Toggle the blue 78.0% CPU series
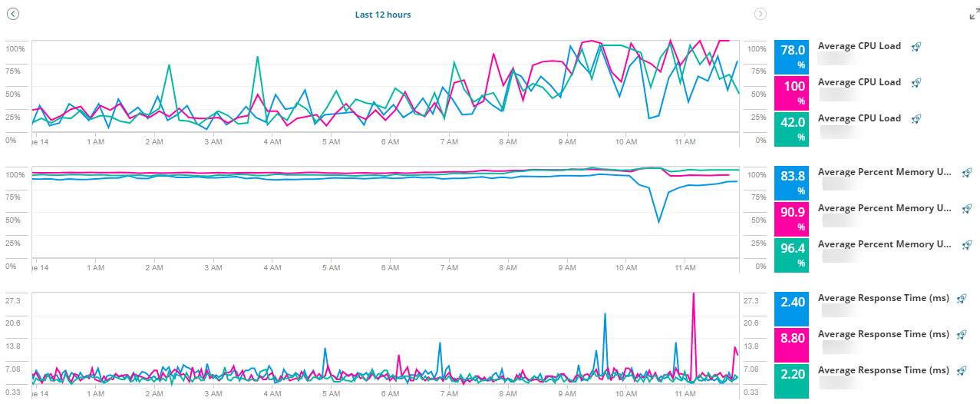Viewport: 980px width, 404px height. [x=792, y=56]
